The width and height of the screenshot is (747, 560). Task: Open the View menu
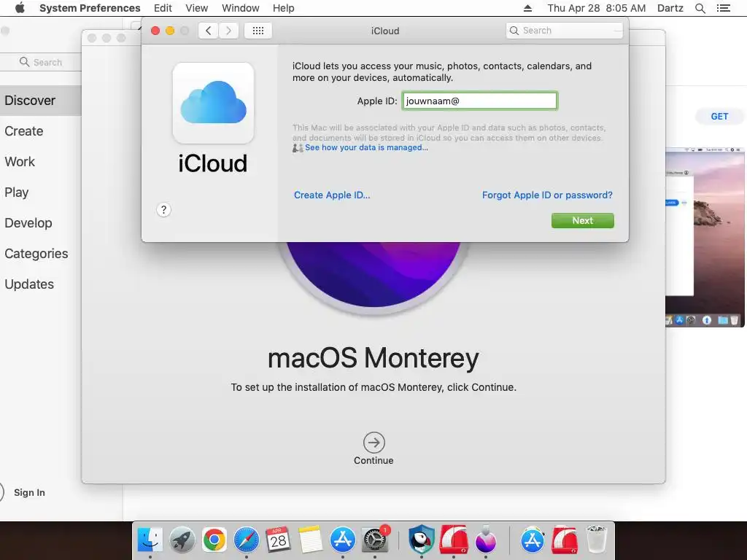tap(197, 8)
